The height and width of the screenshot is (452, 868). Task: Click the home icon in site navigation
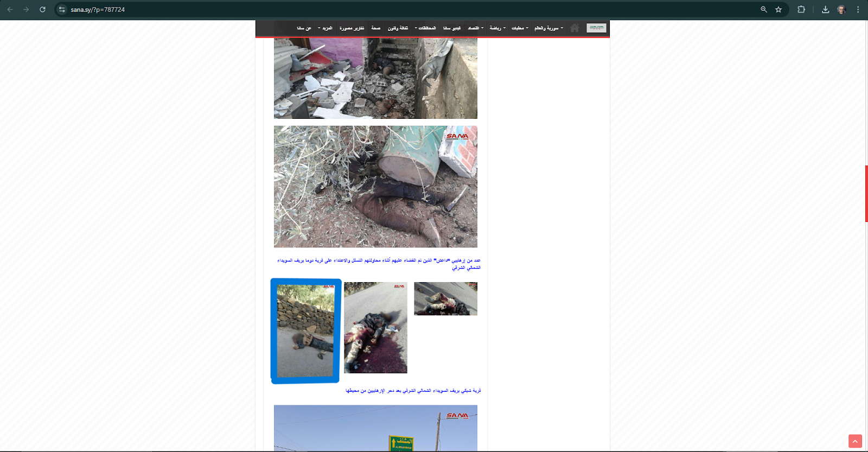pyautogui.click(x=575, y=28)
